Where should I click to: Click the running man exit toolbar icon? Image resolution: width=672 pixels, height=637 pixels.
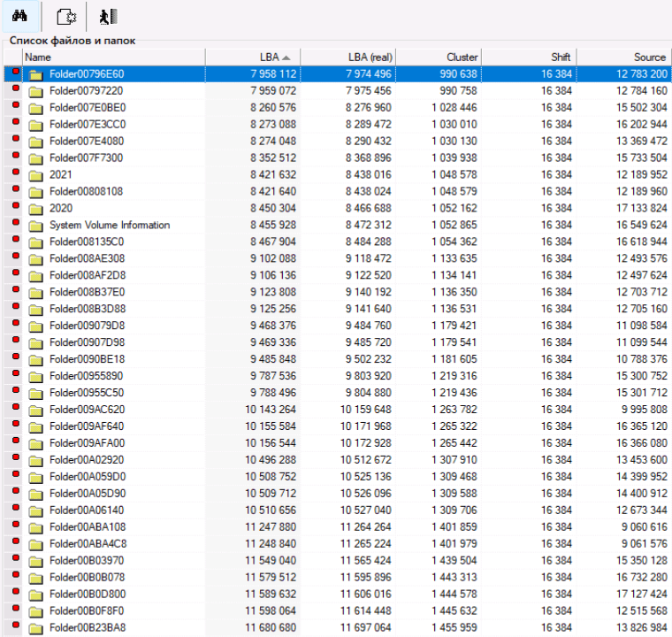pos(109,16)
